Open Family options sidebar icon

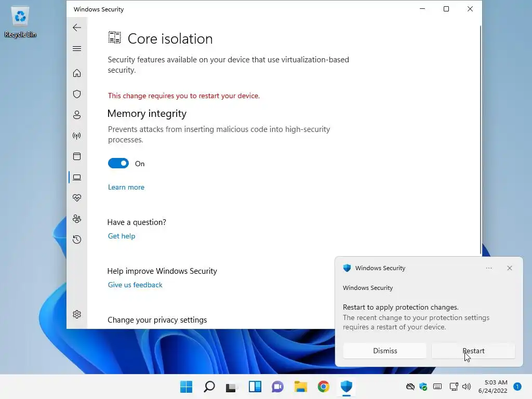point(77,219)
